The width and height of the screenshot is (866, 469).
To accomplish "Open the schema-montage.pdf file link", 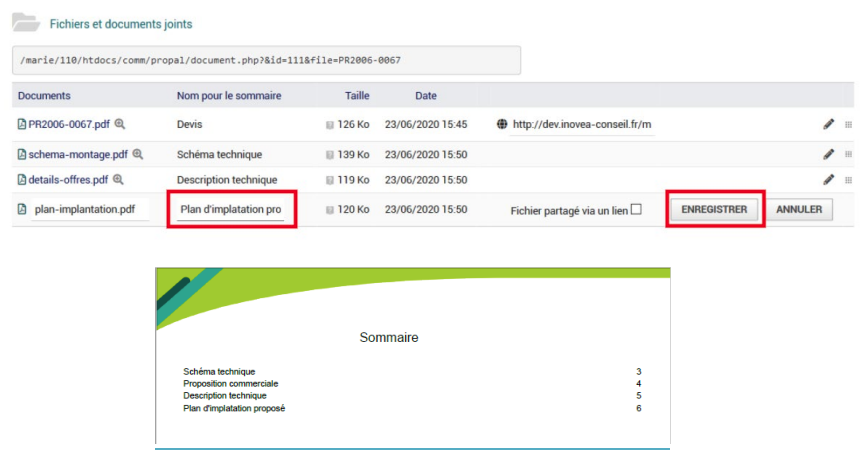I will [x=78, y=154].
